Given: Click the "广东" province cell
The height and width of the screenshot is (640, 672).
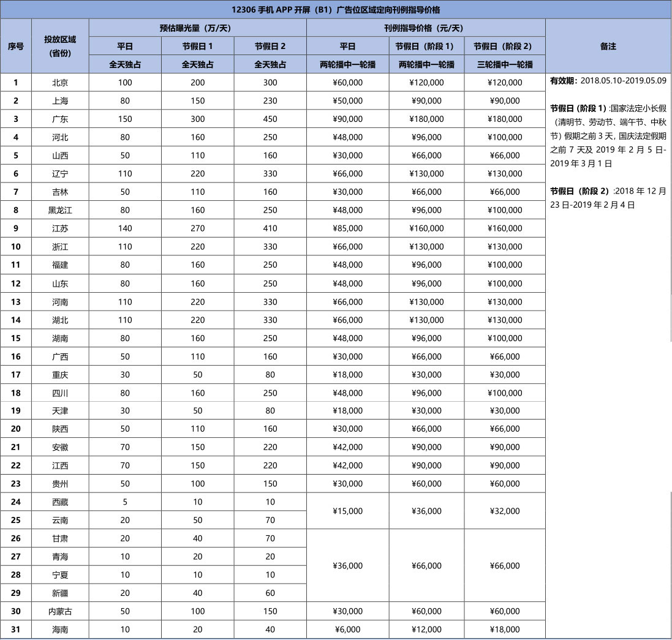Looking at the screenshot, I should (x=60, y=119).
